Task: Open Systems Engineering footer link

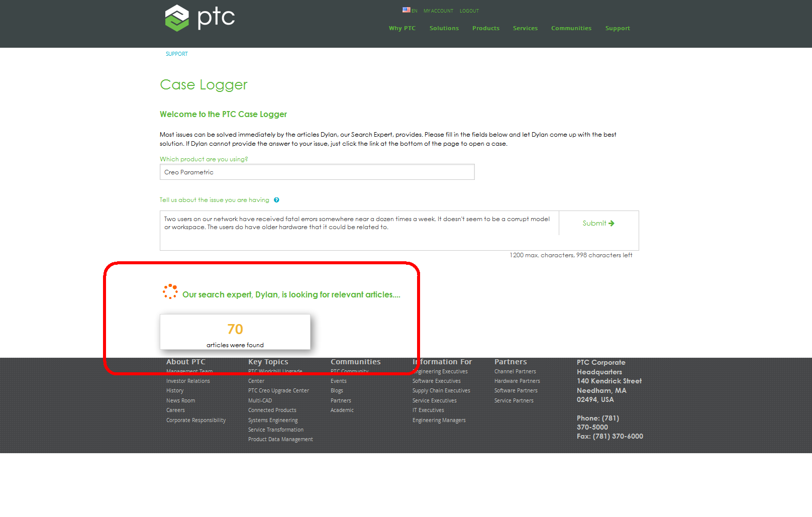Action: click(x=273, y=420)
